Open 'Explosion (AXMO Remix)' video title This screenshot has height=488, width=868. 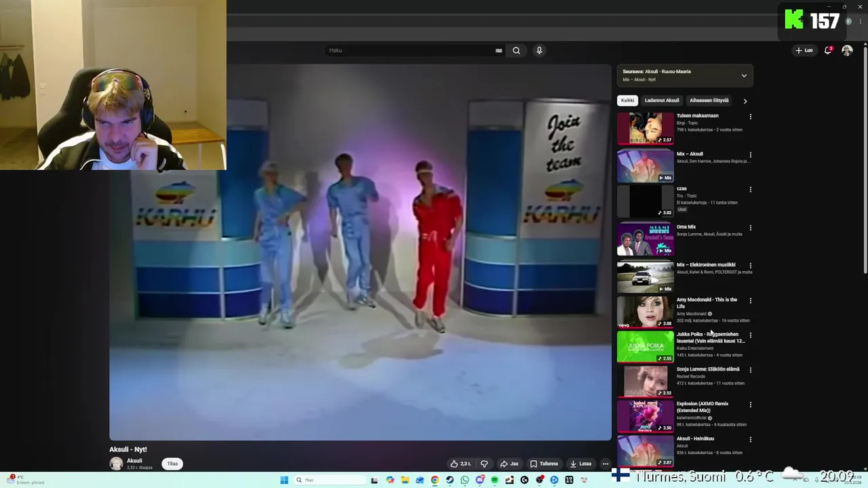coord(703,407)
